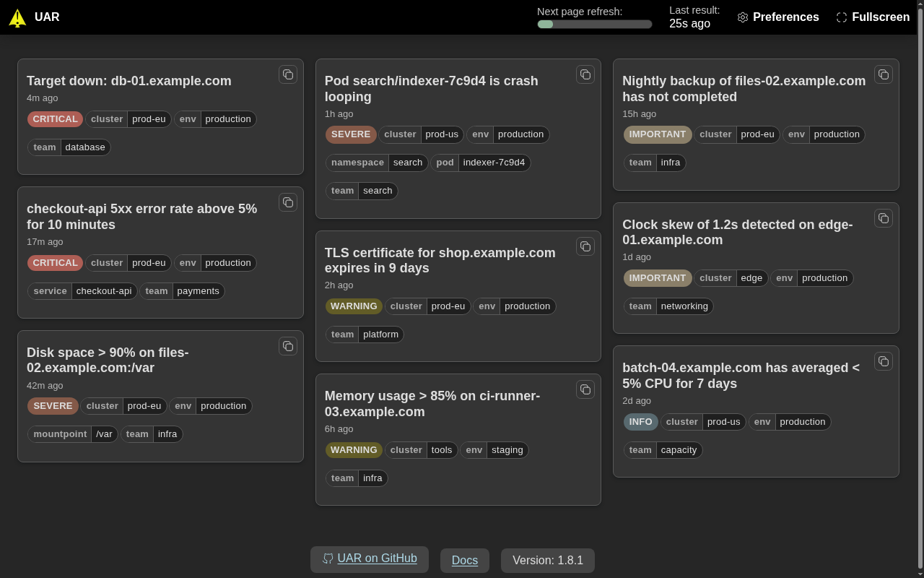Image resolution: width=924 pixels, height=578 pixels.
Task: Click the 'team database' label
Action: pos(69,147)
